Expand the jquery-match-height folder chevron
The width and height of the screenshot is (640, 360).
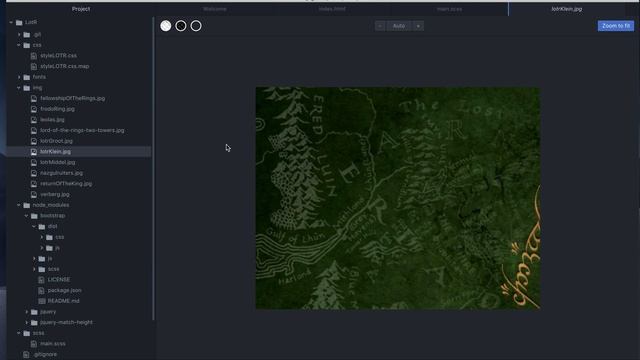[27, 322]
